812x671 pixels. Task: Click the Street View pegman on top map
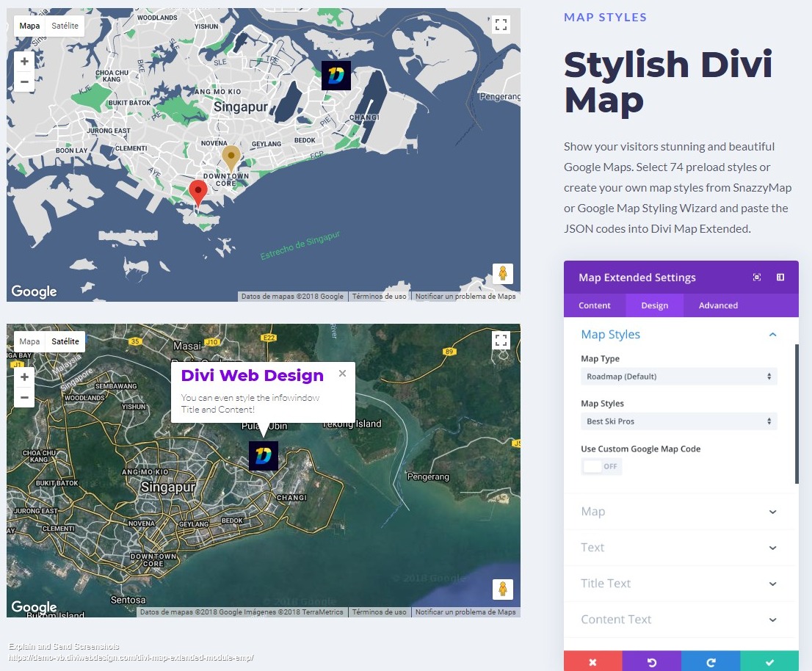click(x=502, y=274)
